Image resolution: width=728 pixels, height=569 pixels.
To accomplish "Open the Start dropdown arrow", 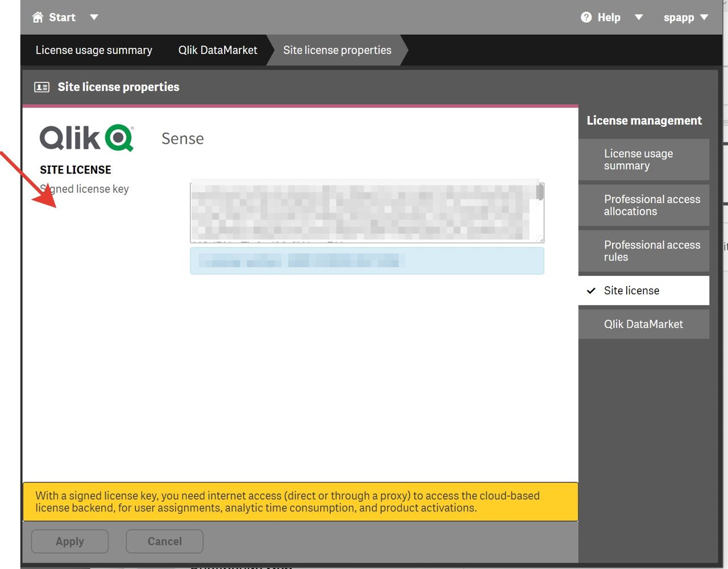I will pyautogui.click(x=94, y=17).
